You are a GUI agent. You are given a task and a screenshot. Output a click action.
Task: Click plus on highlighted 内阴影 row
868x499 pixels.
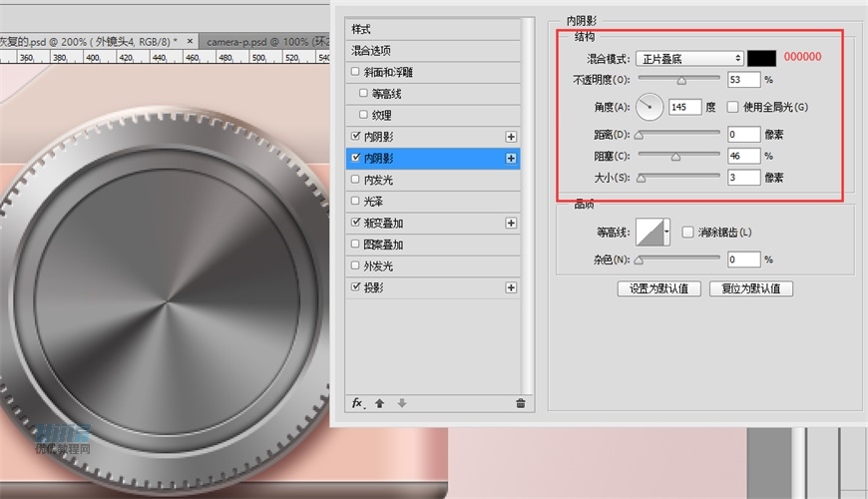(511, 159)
